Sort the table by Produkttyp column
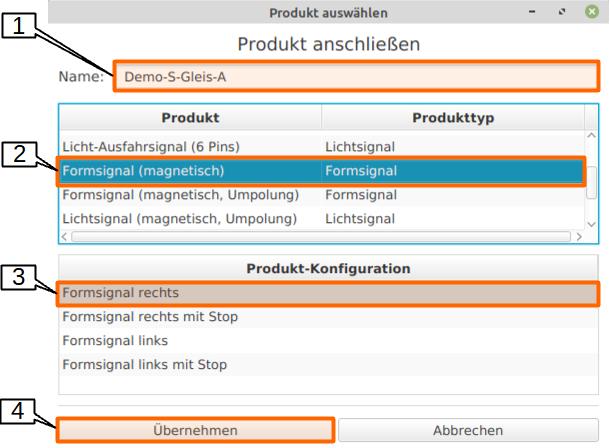This screenshot has width=610, height=448. tap(452, 118)
